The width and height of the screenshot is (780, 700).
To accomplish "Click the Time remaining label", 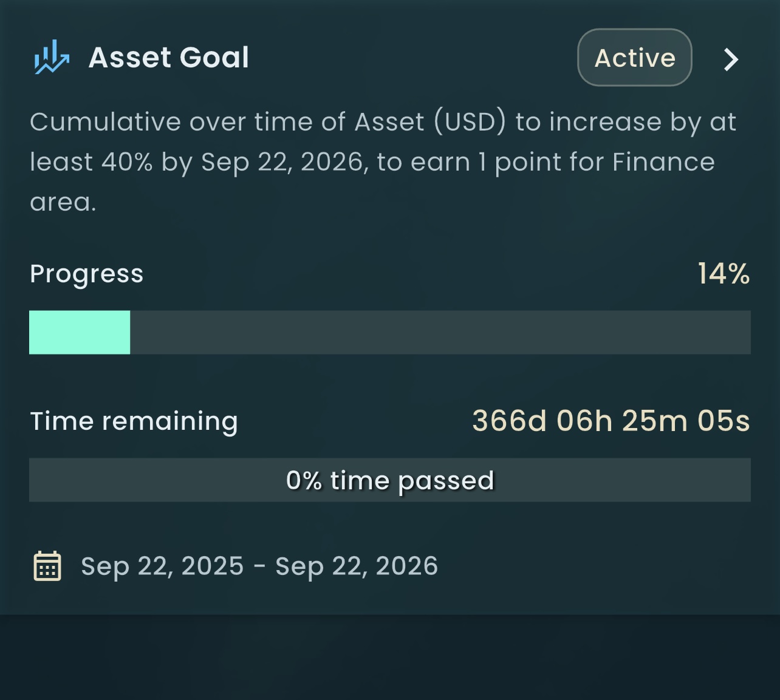I will tap(134, 421).
